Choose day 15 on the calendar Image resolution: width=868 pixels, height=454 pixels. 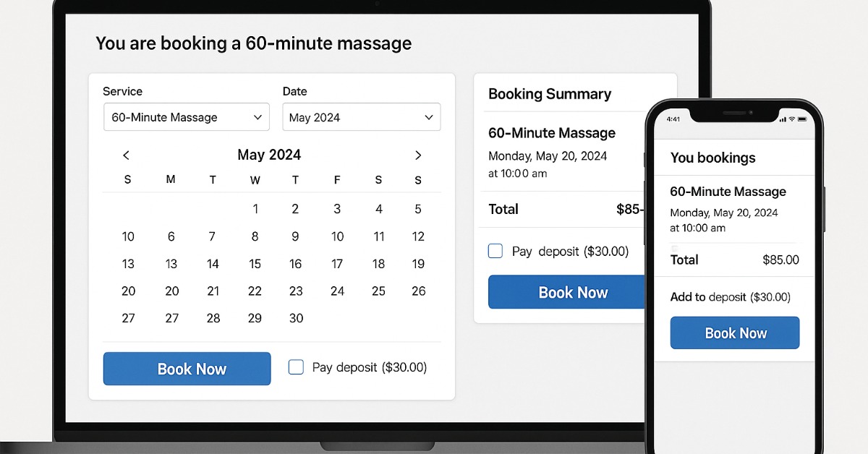click(255, 264)
